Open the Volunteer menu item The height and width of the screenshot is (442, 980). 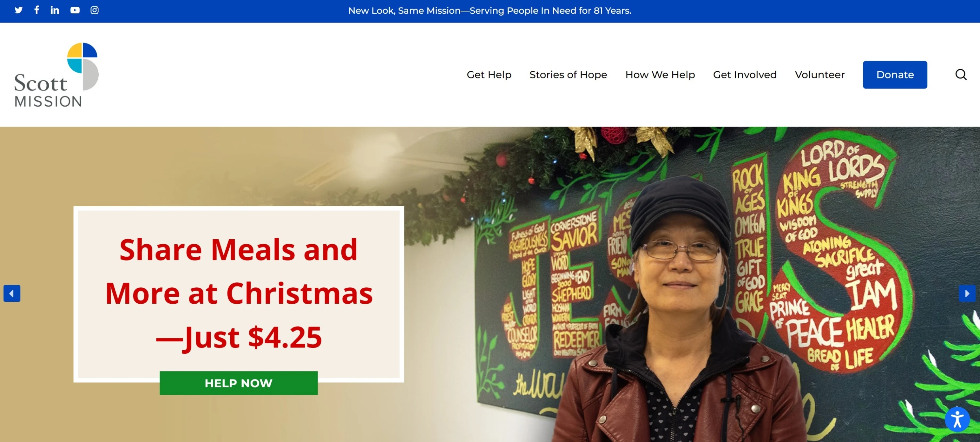820,75
